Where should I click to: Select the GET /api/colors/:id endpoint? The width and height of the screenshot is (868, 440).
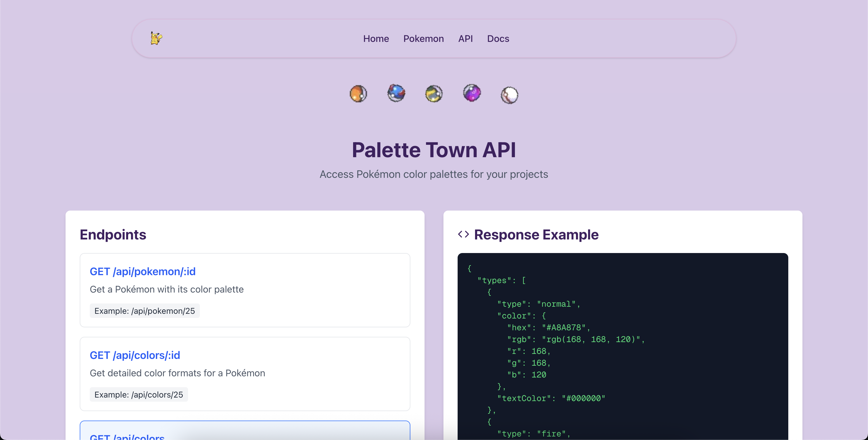(245, 374)
